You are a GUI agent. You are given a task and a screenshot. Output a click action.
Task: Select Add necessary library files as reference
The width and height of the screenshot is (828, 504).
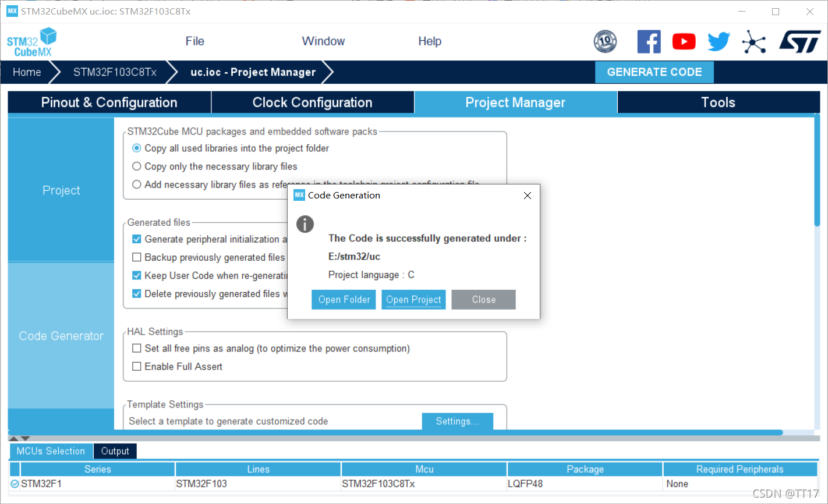136,184
